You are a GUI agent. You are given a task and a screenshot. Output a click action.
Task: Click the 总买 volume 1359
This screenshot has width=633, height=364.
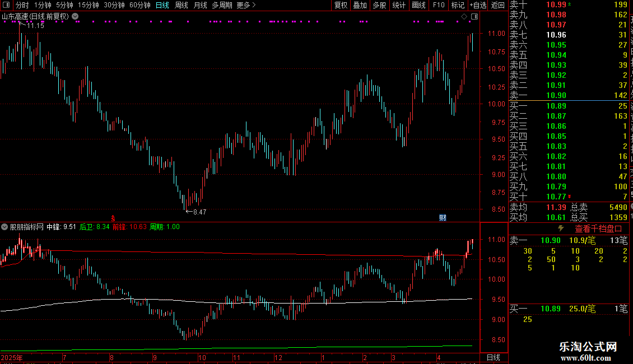click(x=618, y=217)
